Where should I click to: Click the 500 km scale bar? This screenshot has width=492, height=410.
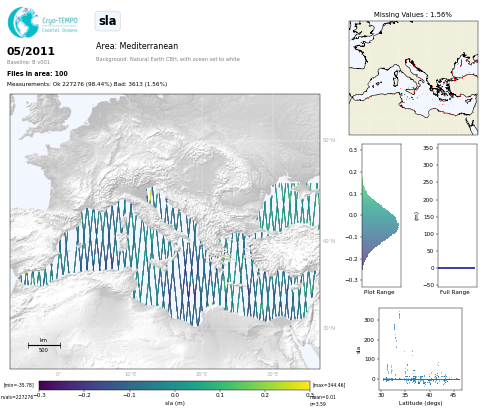44,345
